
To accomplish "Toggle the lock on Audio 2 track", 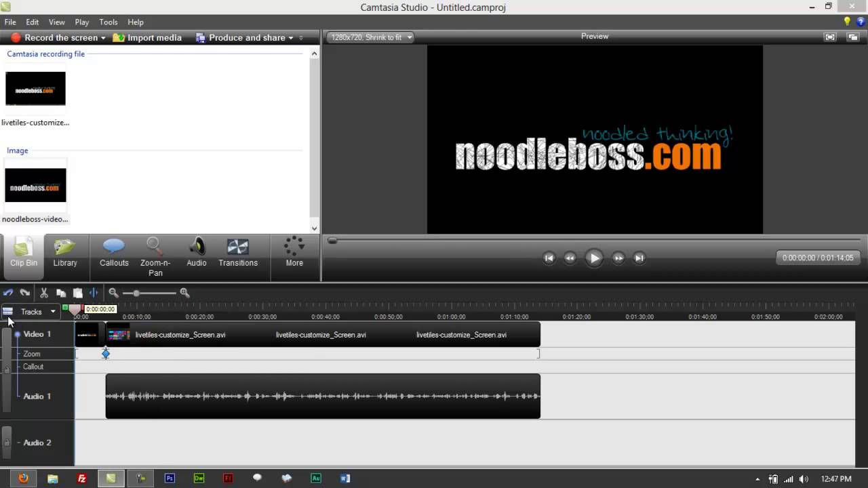I will point(7,443).
